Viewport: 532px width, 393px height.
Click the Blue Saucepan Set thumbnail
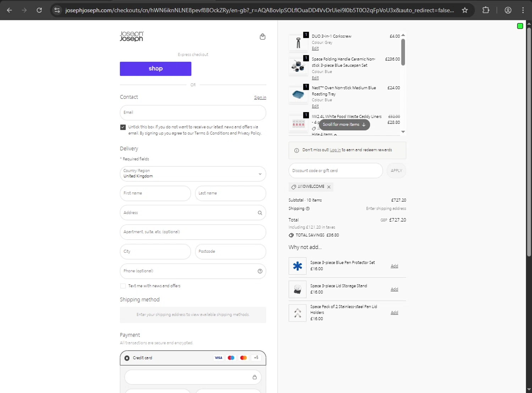pos(298,66)
